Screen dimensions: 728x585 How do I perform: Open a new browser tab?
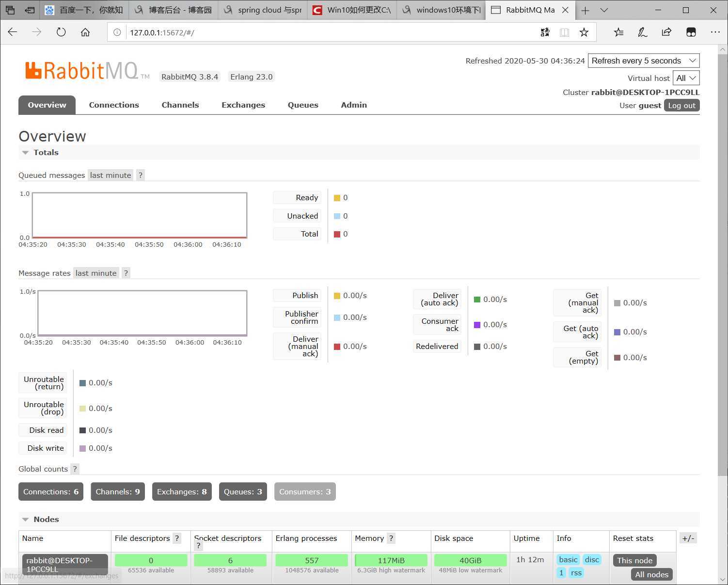click(586, 10)
